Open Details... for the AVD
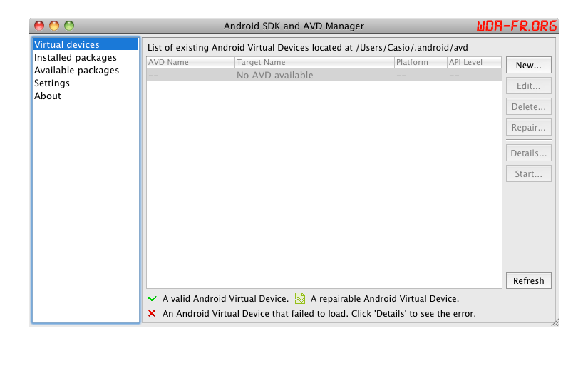 click(x=528, y=153)
